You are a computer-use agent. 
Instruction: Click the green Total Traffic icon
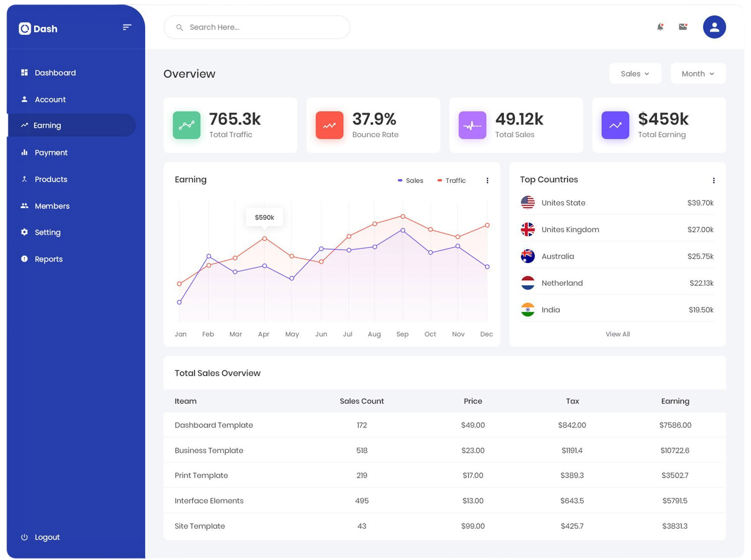[186, 125]
